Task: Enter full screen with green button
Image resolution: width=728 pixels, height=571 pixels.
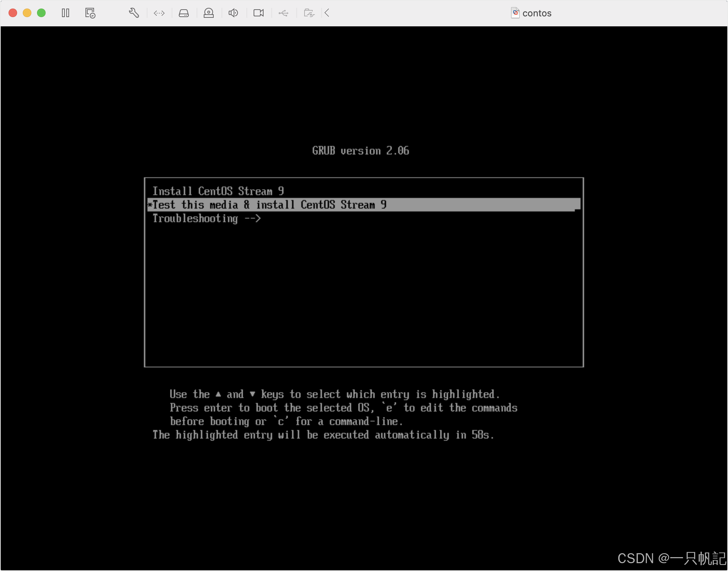Action: point(41,13)
